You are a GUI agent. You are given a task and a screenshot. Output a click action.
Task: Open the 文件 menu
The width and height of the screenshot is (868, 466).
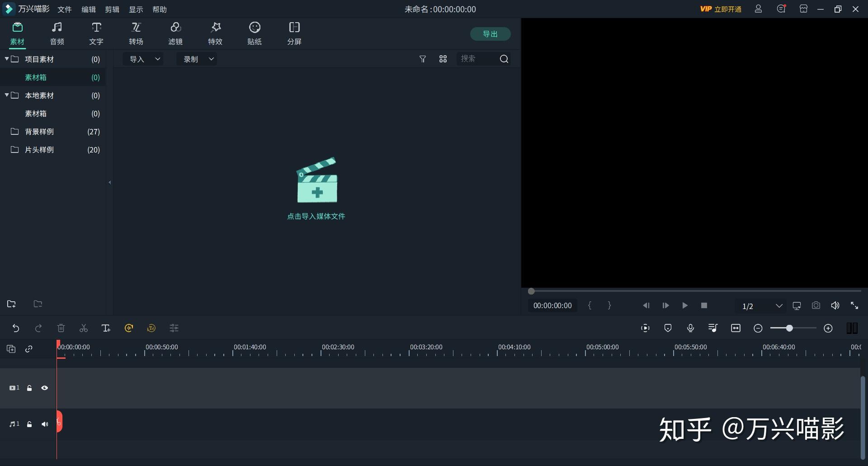pyautogui.click(x=65, y=9)
